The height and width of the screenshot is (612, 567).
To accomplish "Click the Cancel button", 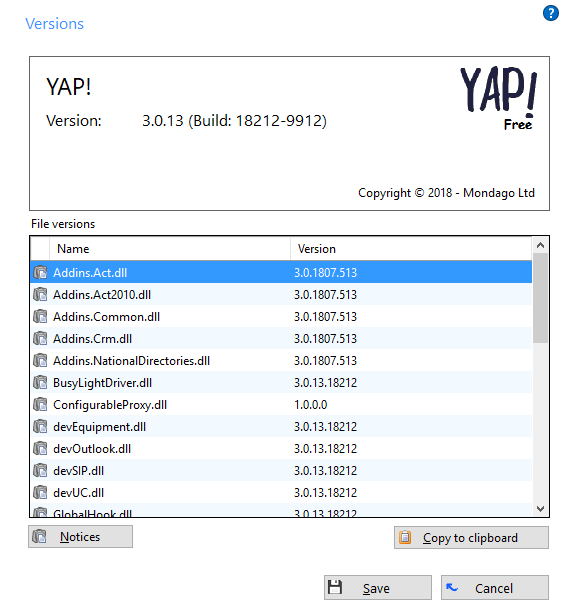I will (495, 588).
